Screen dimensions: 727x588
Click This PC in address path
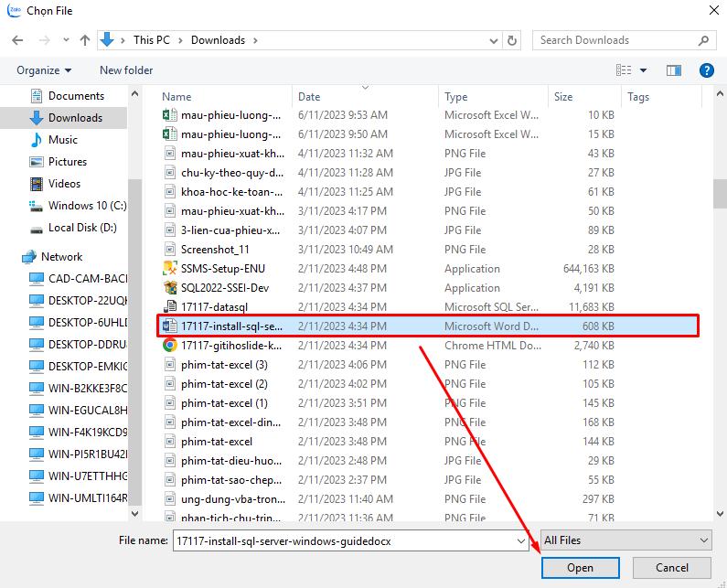pyautogui.click(x=152, y=40)
